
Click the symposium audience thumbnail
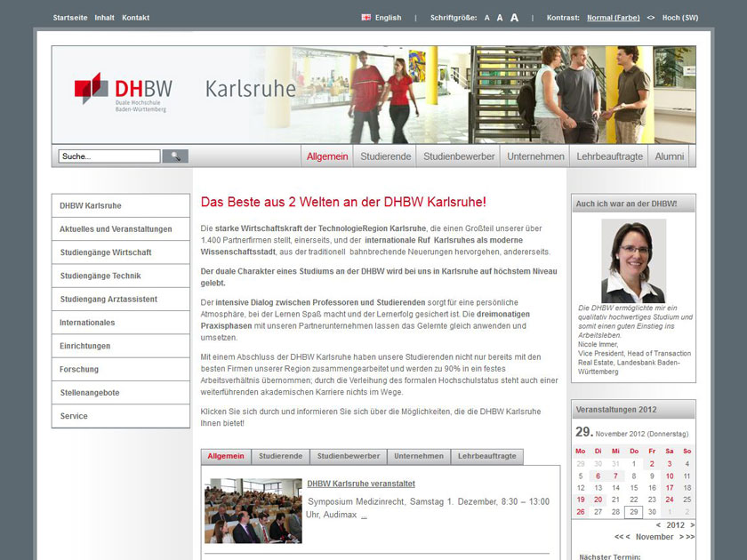253,511
